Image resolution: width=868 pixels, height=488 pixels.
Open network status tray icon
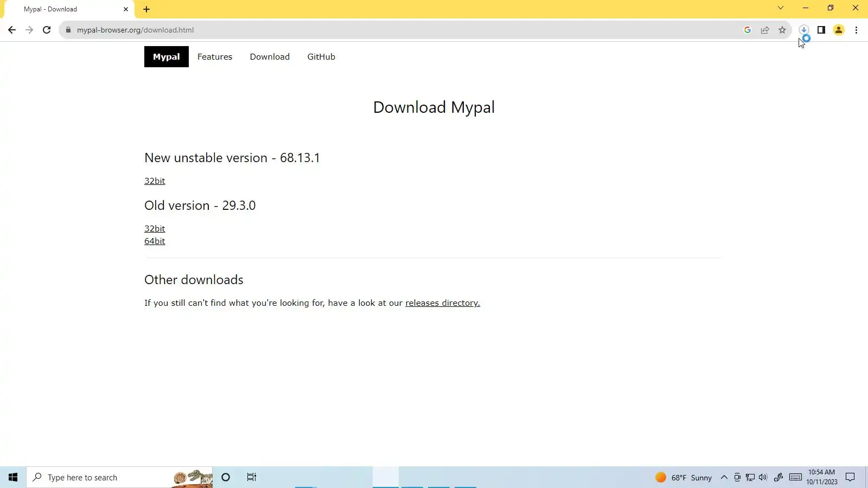tap(750, 477)
